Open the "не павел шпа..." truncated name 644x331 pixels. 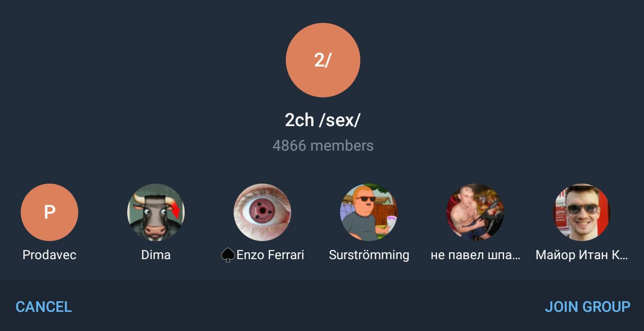click(x=475, y=255)
